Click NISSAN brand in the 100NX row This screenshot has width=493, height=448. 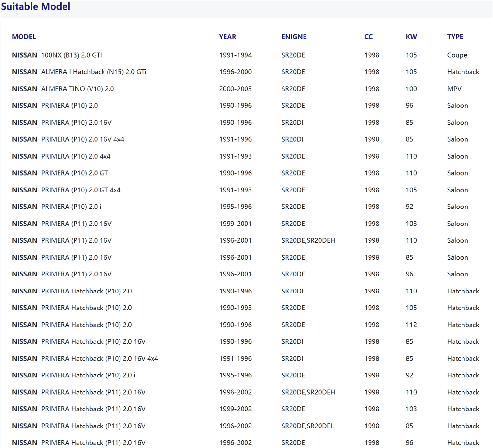click(25, 55)
